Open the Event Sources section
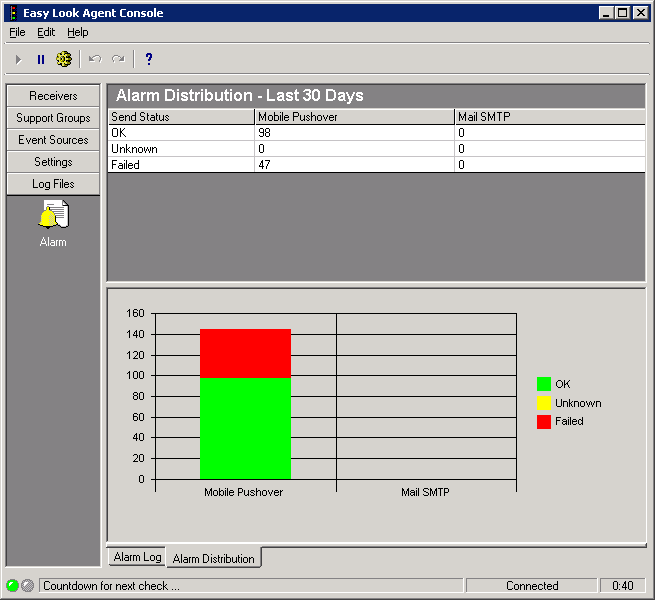Screen dimensions: 655x600 53,140
